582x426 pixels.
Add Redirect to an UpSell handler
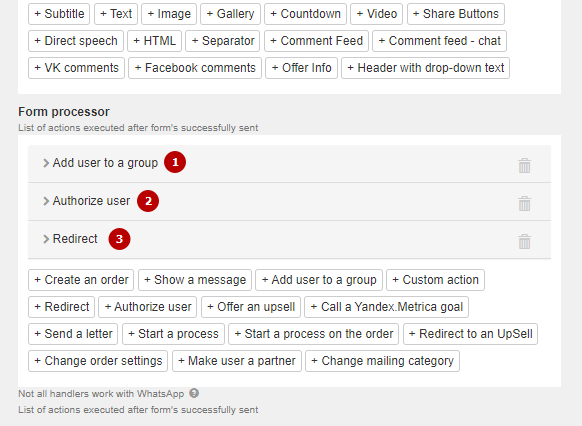click(470, 334)
